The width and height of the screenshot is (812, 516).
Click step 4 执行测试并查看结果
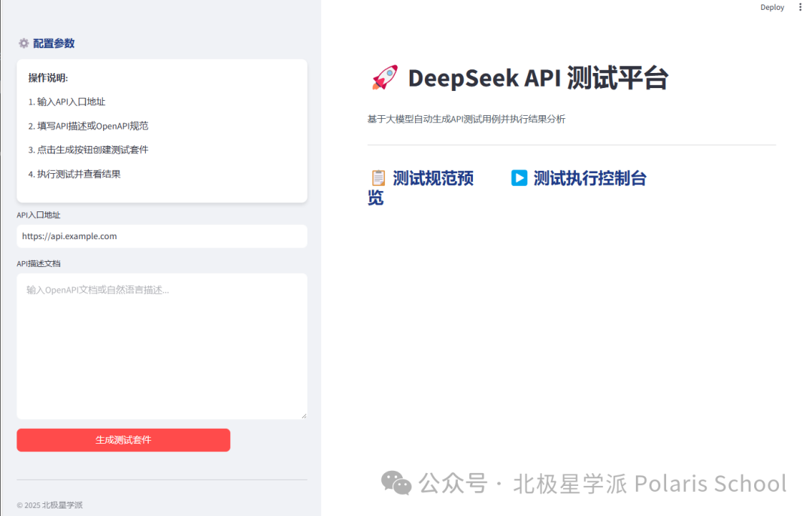click(x=74, y=174)
